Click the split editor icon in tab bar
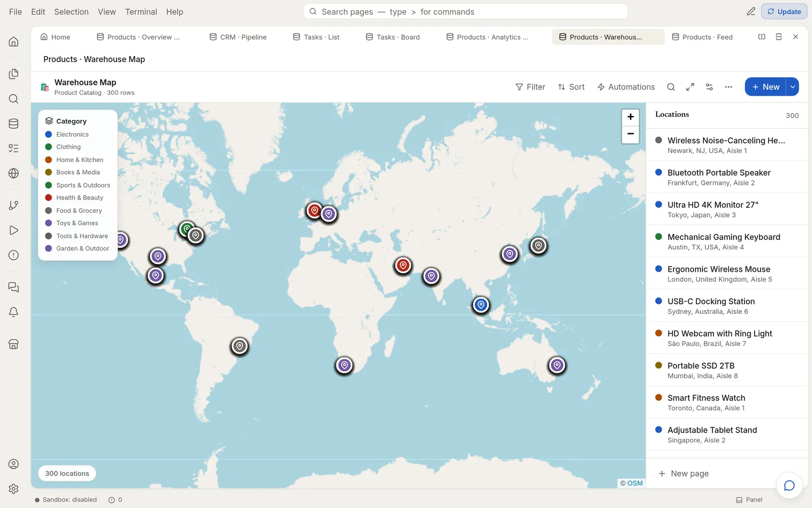 pyautogui.click(x=762, y=37)
